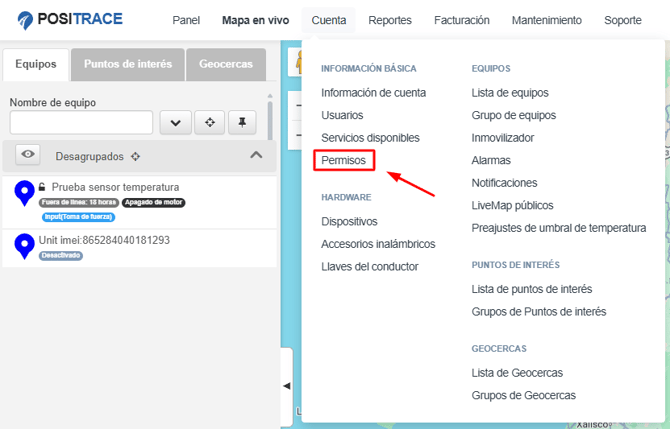The height and width of the screenshot is (429, 670).
Task: Open Lista de equipos
Action: 509,93
